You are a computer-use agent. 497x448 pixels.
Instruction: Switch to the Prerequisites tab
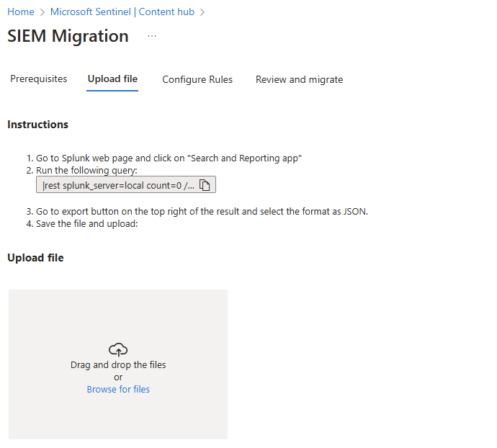click(39, 79)
